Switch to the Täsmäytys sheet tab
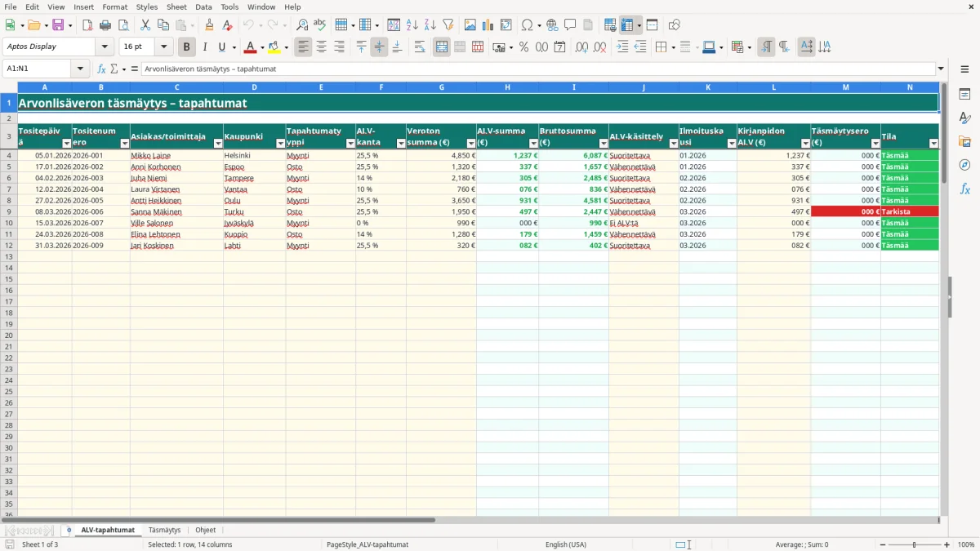 click(164, 530)
